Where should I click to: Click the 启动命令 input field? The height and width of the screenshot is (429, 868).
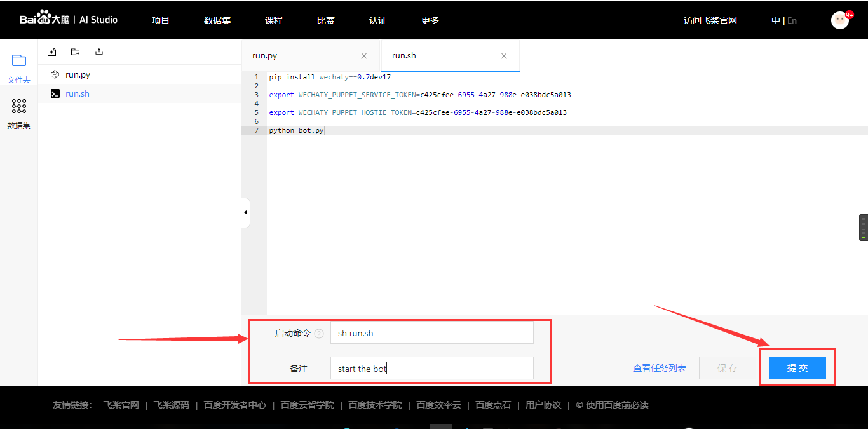click(x=432, y=332)
